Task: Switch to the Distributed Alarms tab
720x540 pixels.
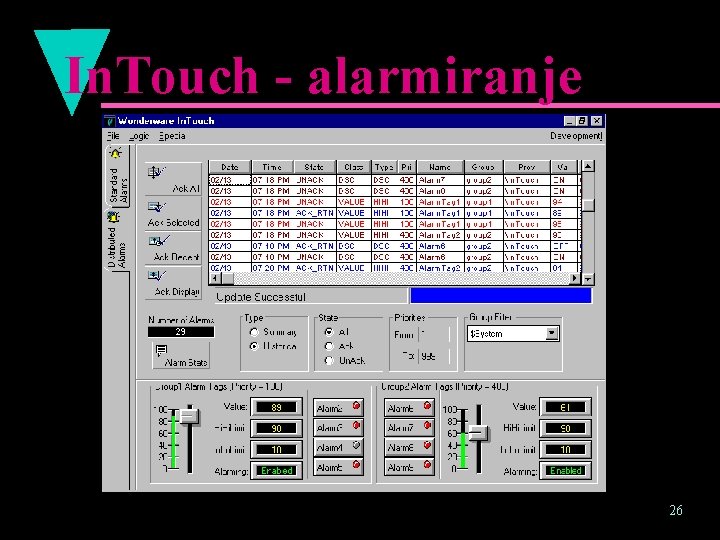Action: coord(118,241)
